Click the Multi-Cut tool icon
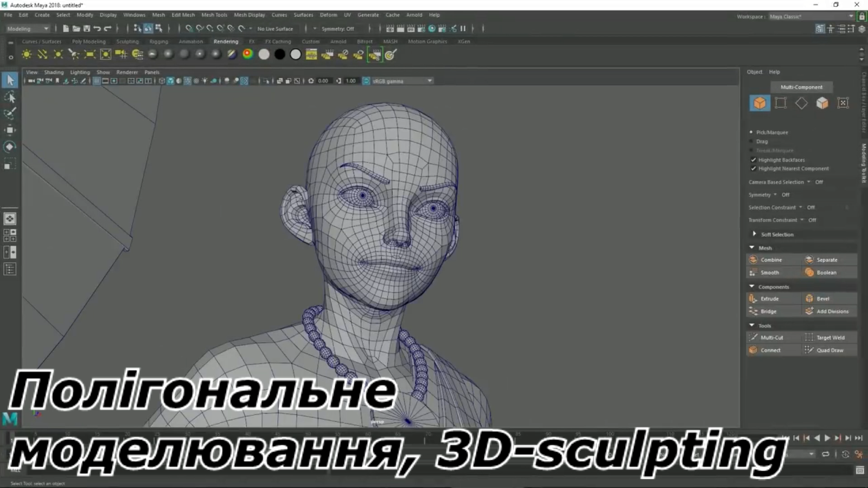The height and width of the screenshot is (488, 868). [x=753, y=337]
